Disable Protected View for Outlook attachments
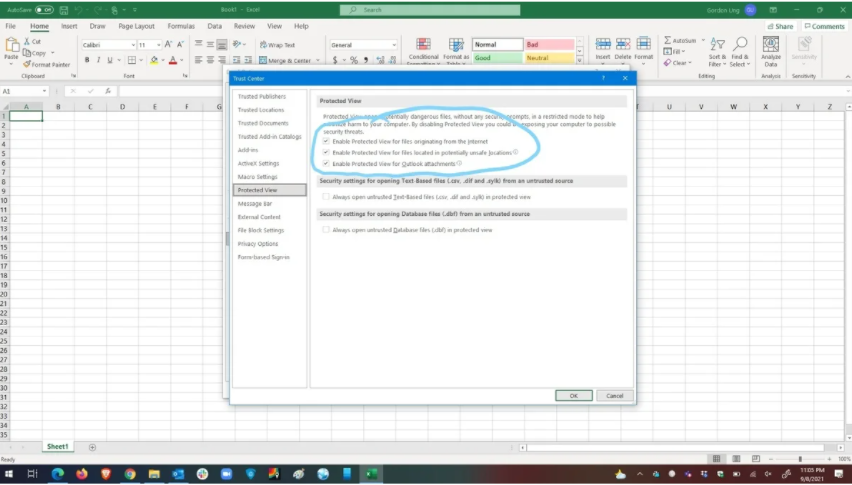852x485 pixels. point(326,163)
